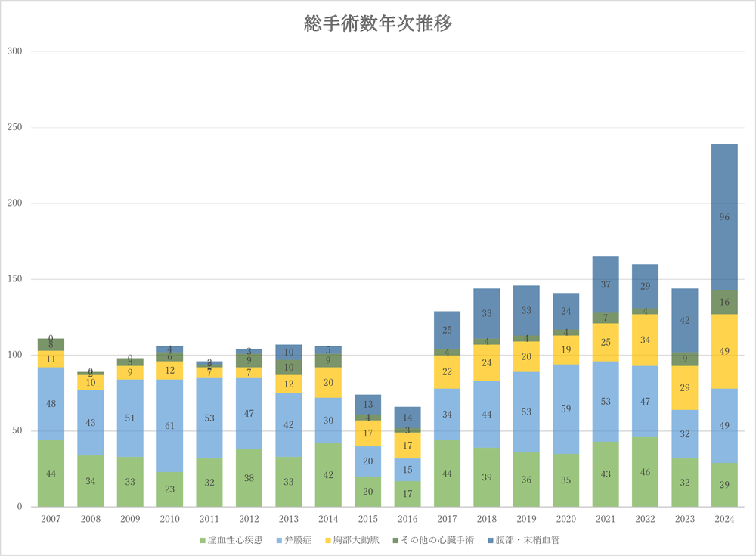756x556 pixels.
Task: Click the 2020 blue segment labeled 59
Action: pos(565,408)
